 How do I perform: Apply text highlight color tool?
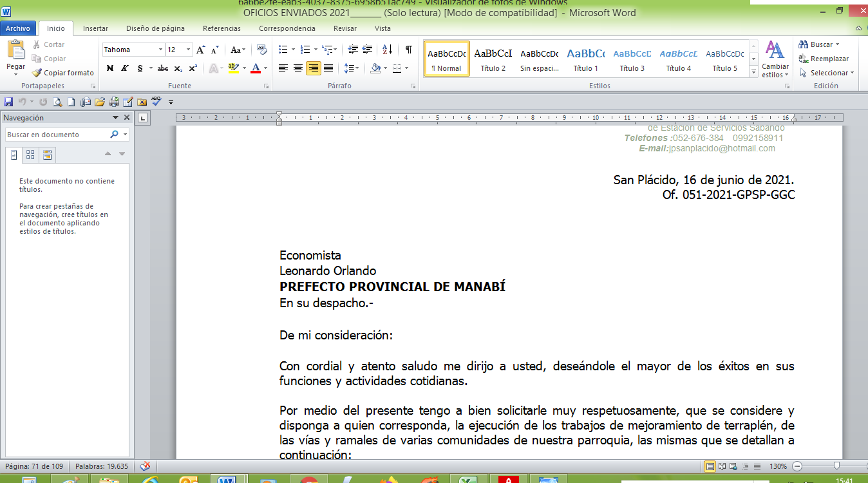[233, 68]
